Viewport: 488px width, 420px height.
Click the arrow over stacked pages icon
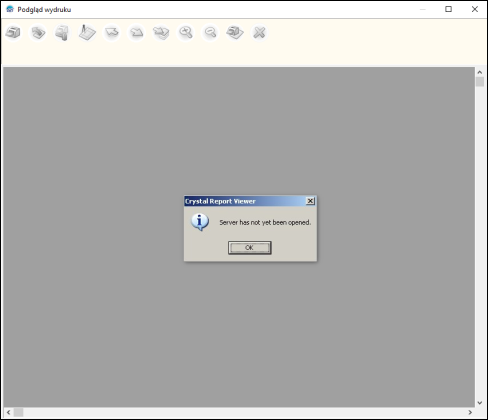coord(161,33)
